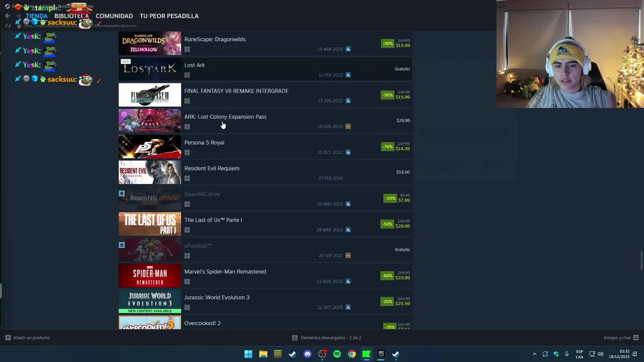
Task: Open Windows Security from the tray
Action: (556, 354)
